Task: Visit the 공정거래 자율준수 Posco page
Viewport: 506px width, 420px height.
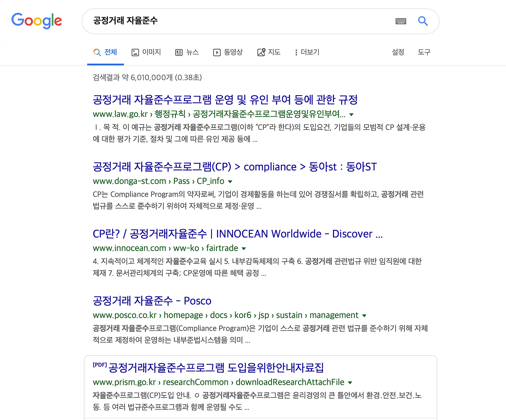Action: click(x=152, y=301)
